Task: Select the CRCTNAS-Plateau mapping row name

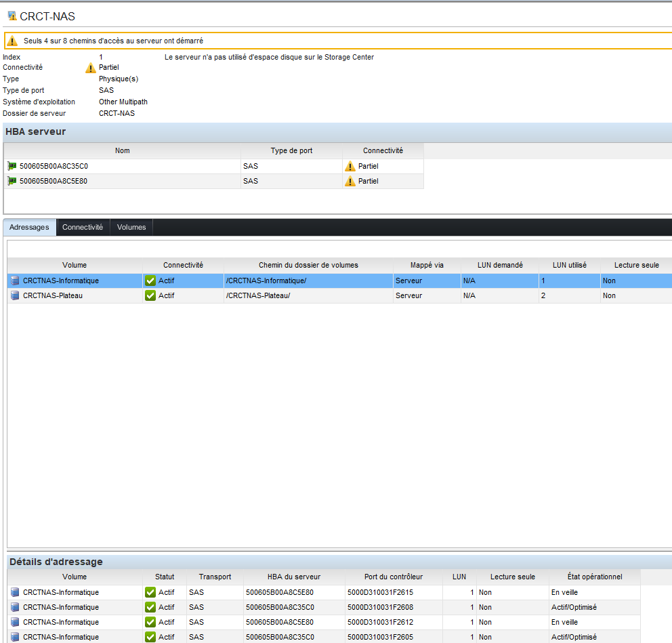Action: click(x=53, y=295)
